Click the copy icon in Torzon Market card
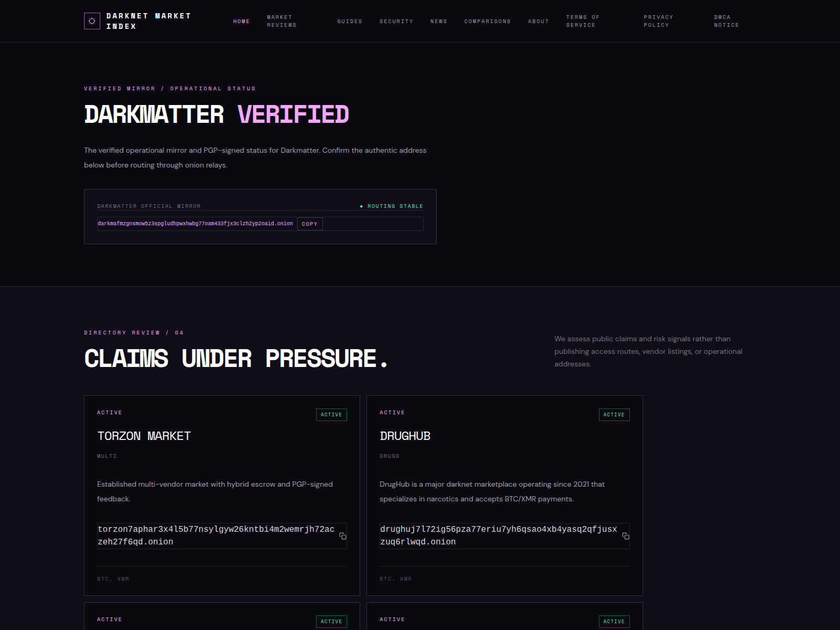This screenshot has height=630, width=840. click(x=343, y=536)
